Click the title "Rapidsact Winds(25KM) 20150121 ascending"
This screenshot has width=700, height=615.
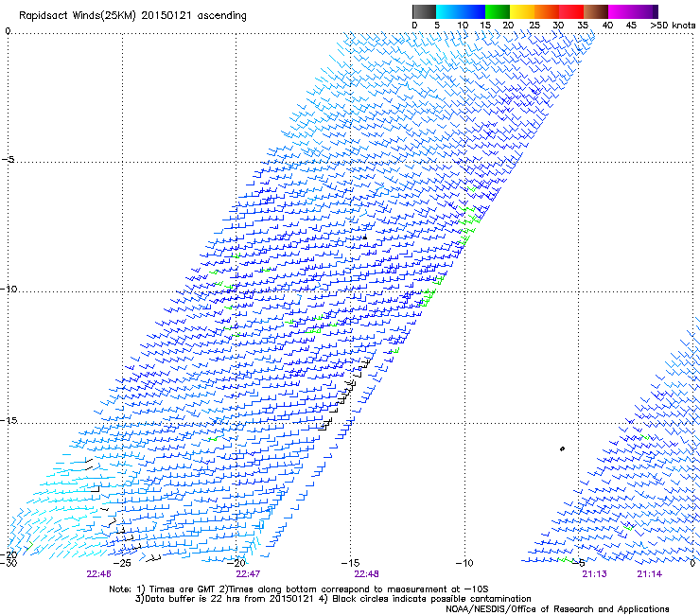pyautogui.click(x=132, y=16)
